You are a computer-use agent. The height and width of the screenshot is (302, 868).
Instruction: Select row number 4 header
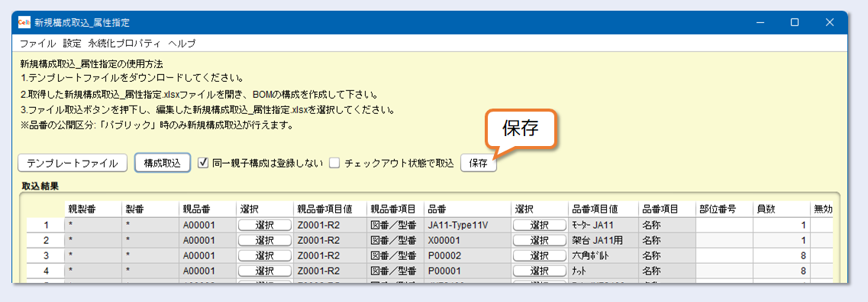tap(46, 271)
